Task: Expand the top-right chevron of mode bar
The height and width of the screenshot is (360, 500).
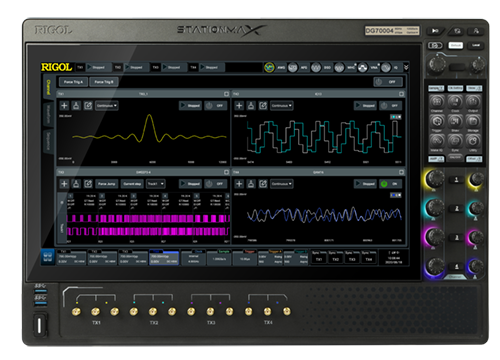Action: [406, 68]
